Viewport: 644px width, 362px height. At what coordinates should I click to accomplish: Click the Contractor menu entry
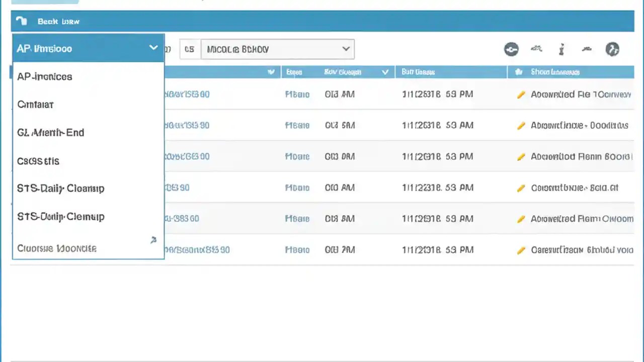pyautogui.click(x=35, y=104)
